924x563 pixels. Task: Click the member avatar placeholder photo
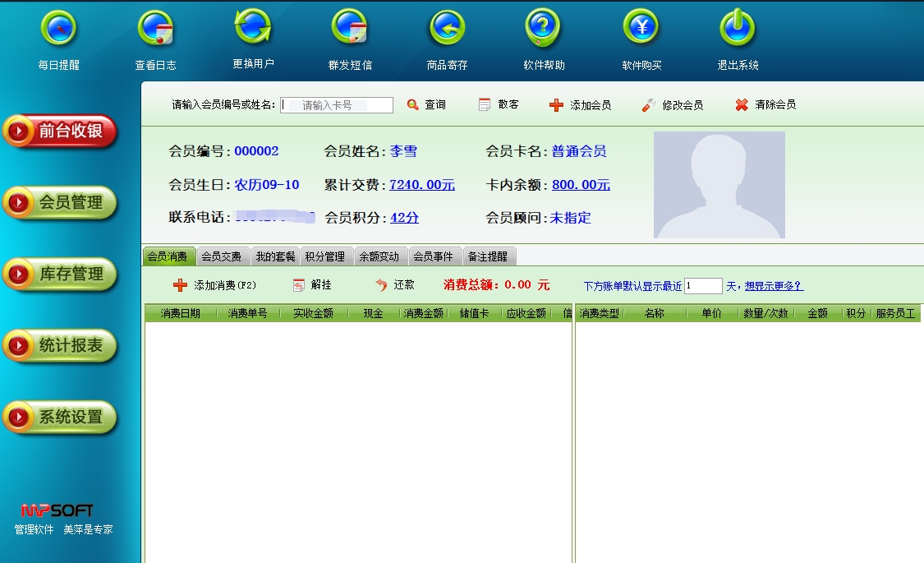point(719,185)
